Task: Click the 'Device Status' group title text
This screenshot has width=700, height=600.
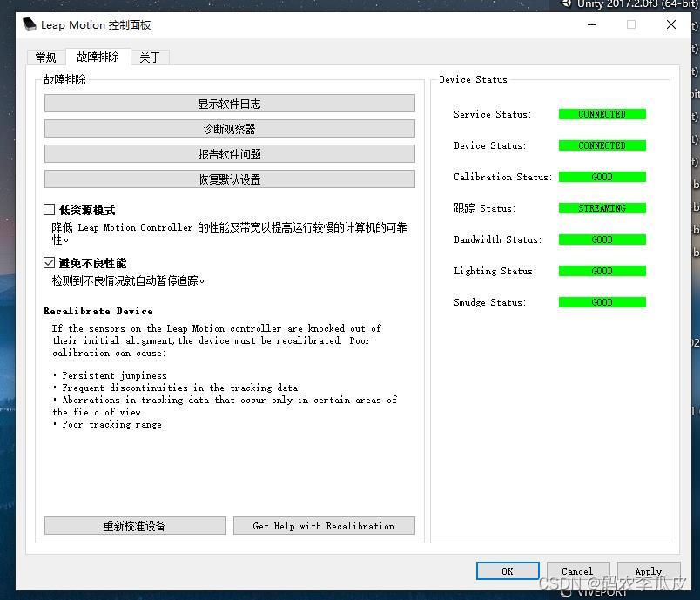Action: pyautogui.click(x=473, y=79)
